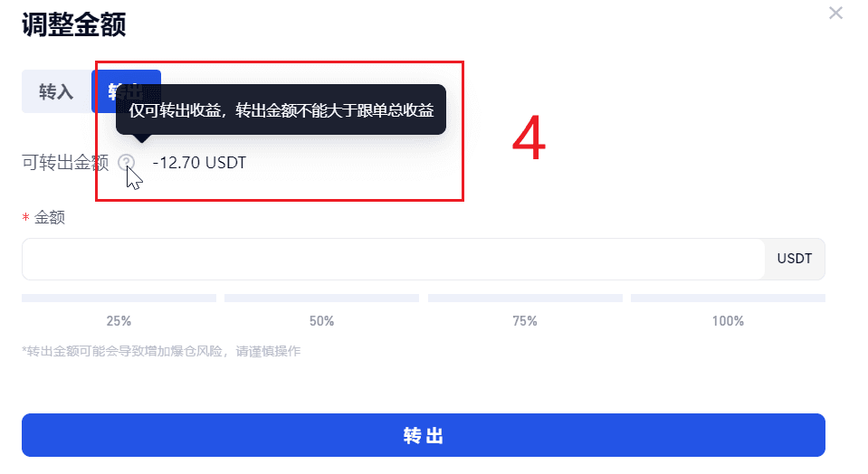Click the 25% percentage label

click(119, 321)
